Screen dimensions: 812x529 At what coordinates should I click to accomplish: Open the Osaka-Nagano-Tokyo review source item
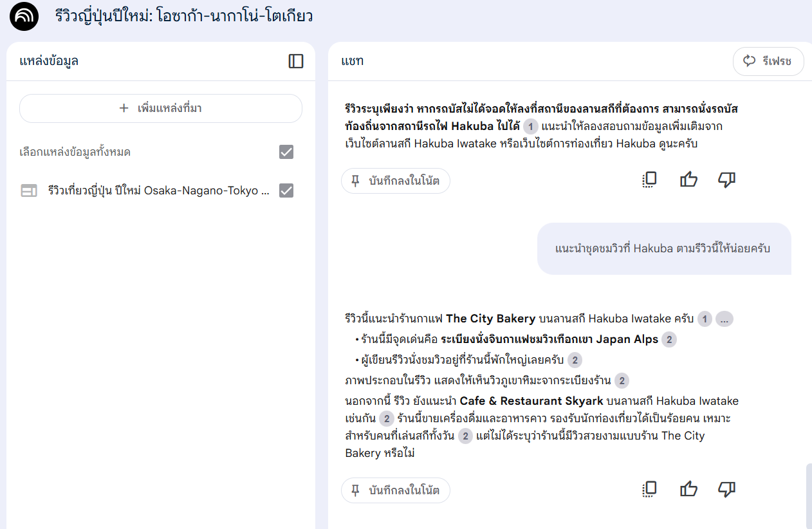click(x=158, y=190)
